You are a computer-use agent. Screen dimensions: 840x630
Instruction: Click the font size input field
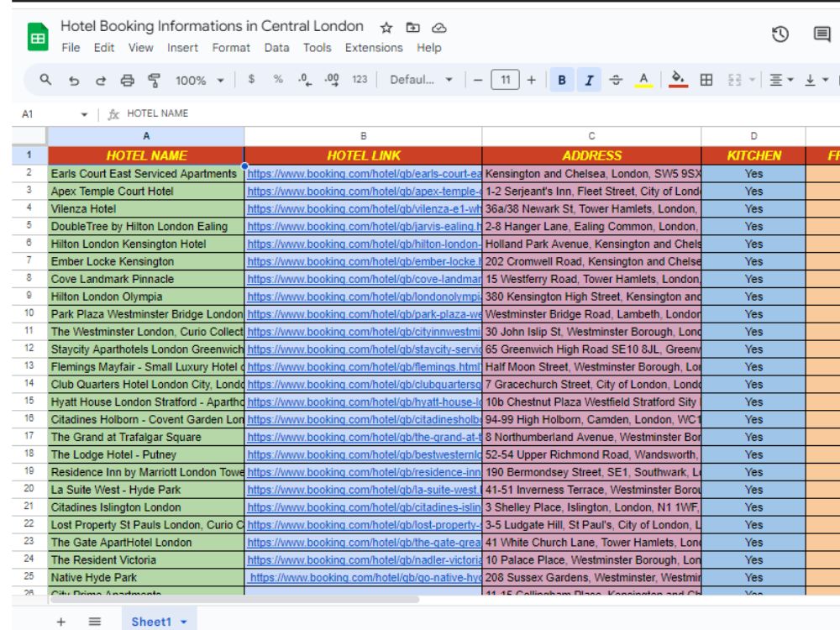pos(505,80)
